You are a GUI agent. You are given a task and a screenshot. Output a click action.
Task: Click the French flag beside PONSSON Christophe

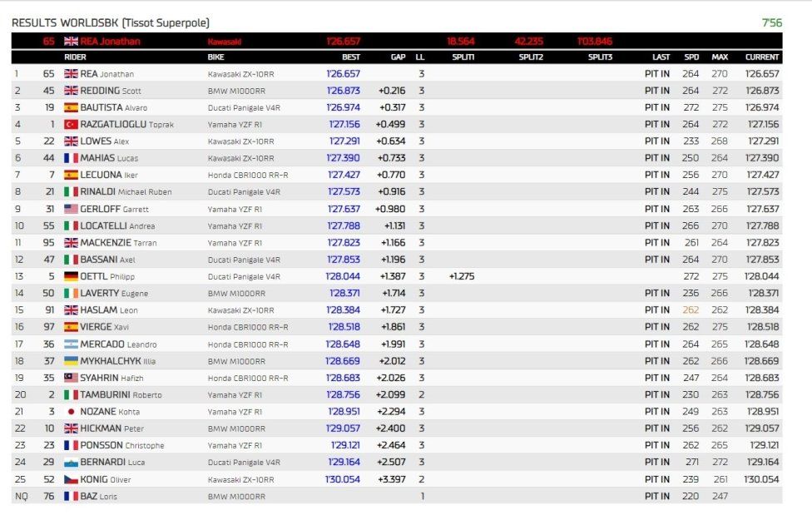tap(71, 445)
